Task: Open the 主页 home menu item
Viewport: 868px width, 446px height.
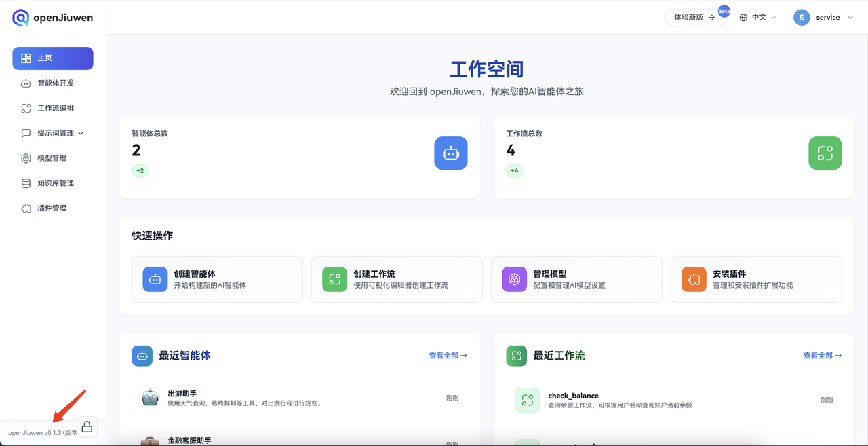Action: 53,58
